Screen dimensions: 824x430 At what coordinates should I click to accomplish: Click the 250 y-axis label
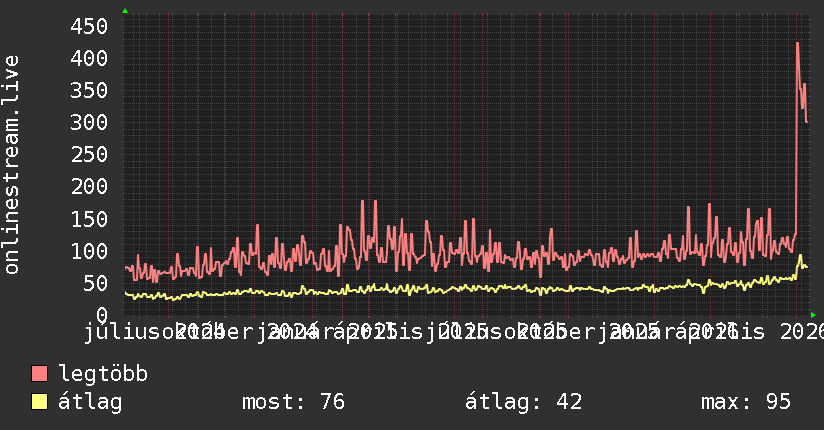89,155
